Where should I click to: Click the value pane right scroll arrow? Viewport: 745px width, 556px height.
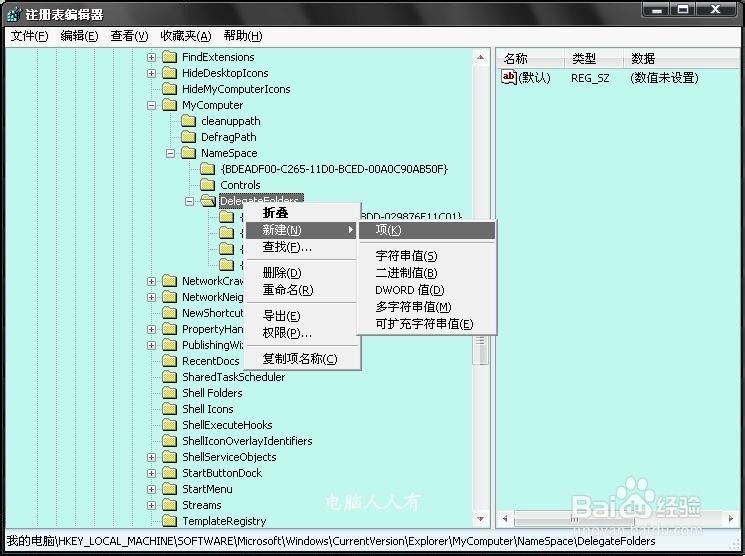(x=730, y=519)
